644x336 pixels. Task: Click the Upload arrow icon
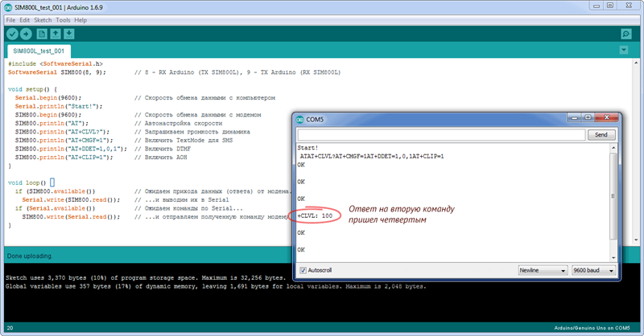coord(27,34)
